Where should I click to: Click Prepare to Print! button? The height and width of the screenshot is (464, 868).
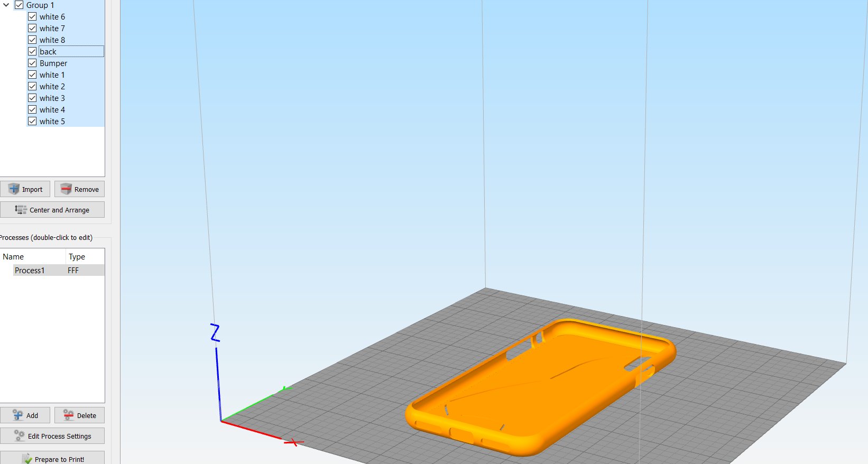point(52,458)
